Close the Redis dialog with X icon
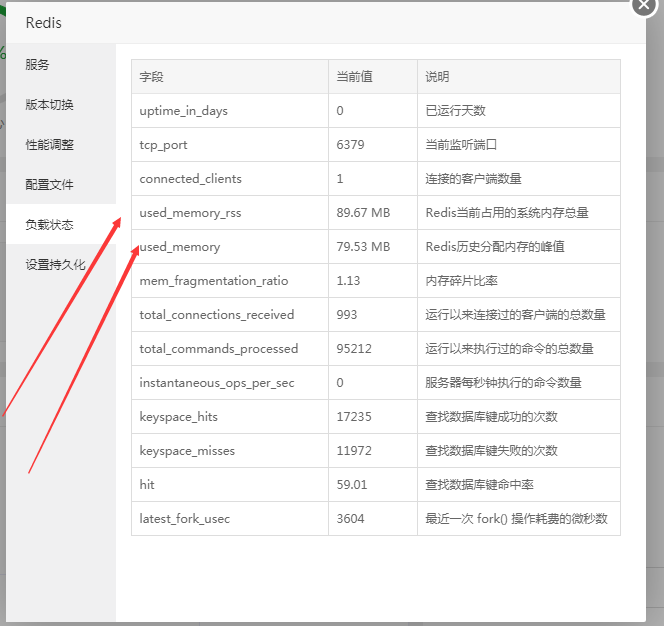The width and height of the screenshot is (664, 626). (x=644, y=4)
